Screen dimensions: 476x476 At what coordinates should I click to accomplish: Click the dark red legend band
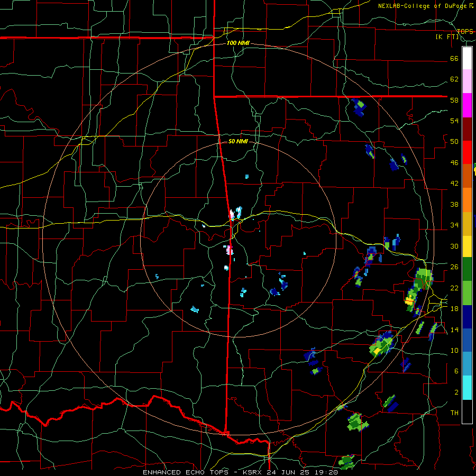pos(467,129)
